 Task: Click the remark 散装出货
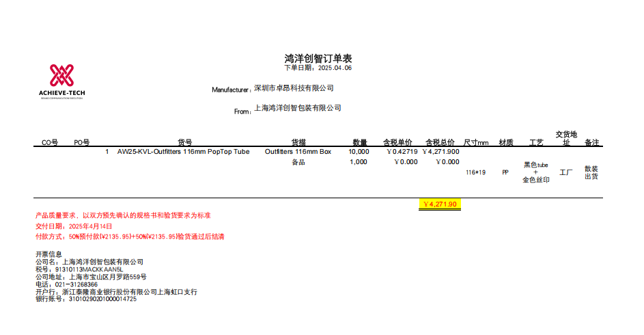(x=591, y=173)
